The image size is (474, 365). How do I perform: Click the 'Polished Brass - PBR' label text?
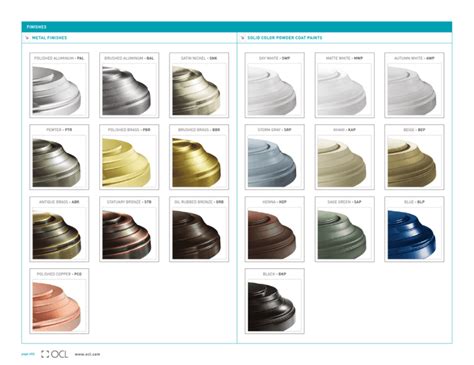tap(129, 130)
